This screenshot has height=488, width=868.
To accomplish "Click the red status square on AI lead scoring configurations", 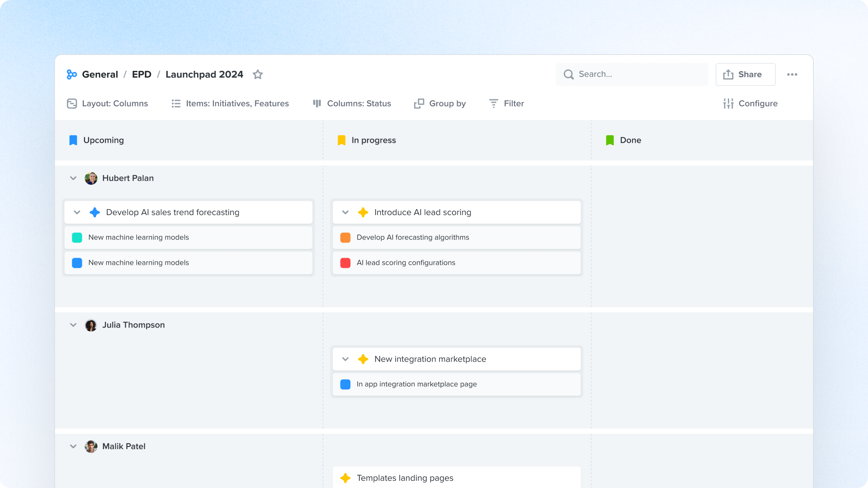I will click(345, 263).
